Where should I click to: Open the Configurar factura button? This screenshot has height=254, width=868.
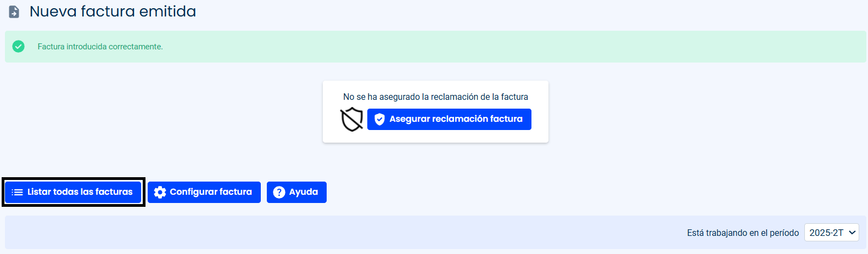[204, 192]
